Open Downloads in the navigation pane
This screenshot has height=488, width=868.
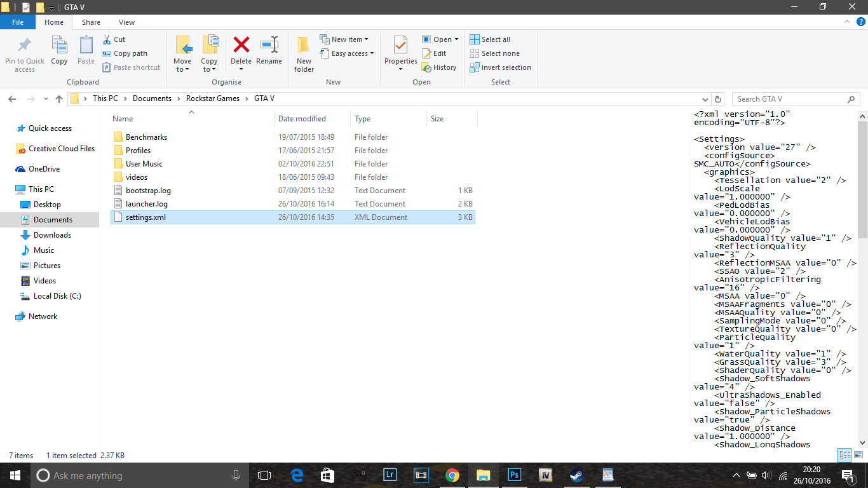click(x=52, y=235)
